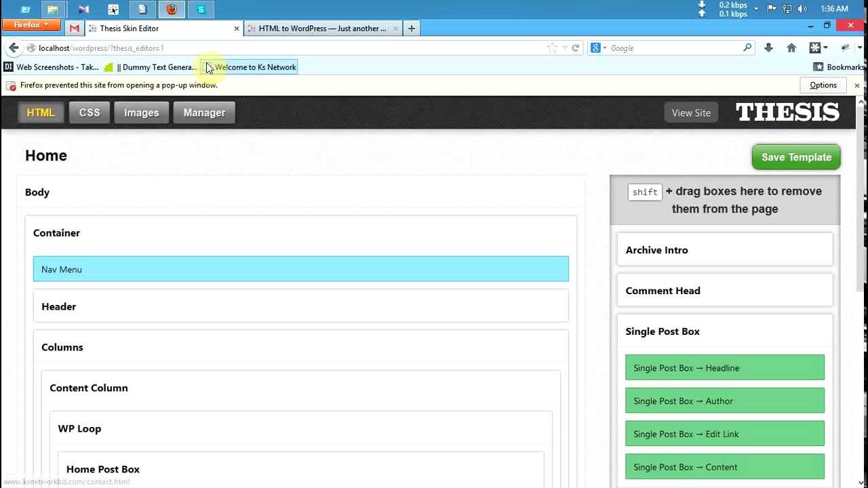Viewport: 868px width, 488px height.
Task: Select the Nav Menu box
Action: [300, 269]
